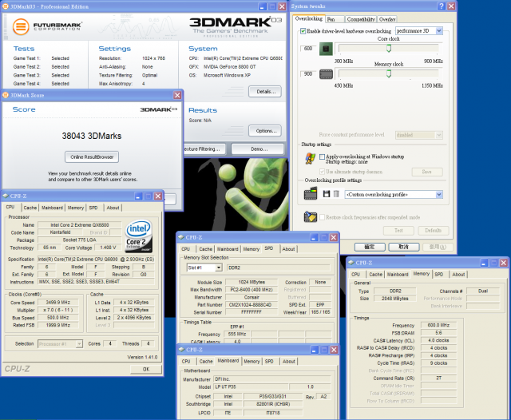Click the Command Rate value 2T
The image size is (511, 420).
(x=438, y=378)
